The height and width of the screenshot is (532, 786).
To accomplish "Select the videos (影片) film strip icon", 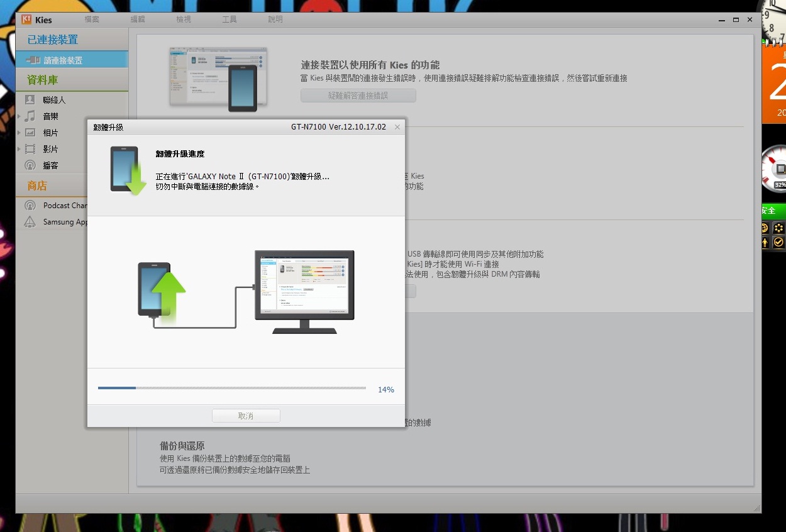I will click(x=30, y=149).
